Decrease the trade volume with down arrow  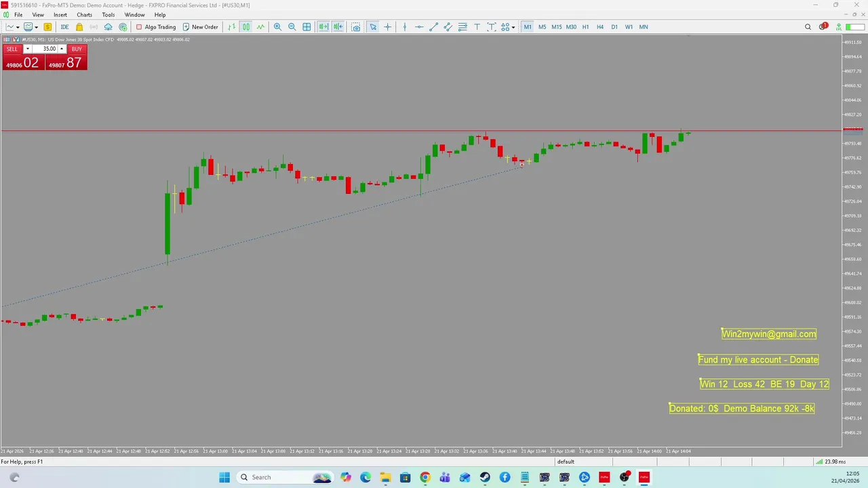pos(27,49)
